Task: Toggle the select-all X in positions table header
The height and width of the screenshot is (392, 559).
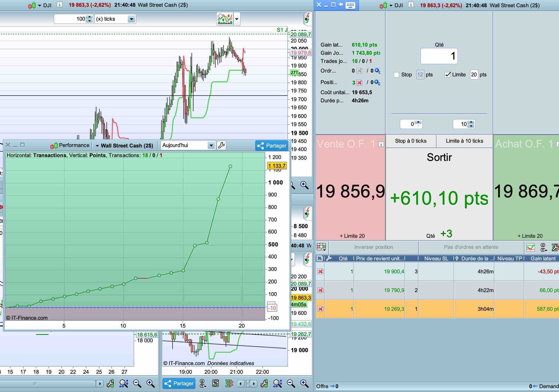Action: (320, 258)
